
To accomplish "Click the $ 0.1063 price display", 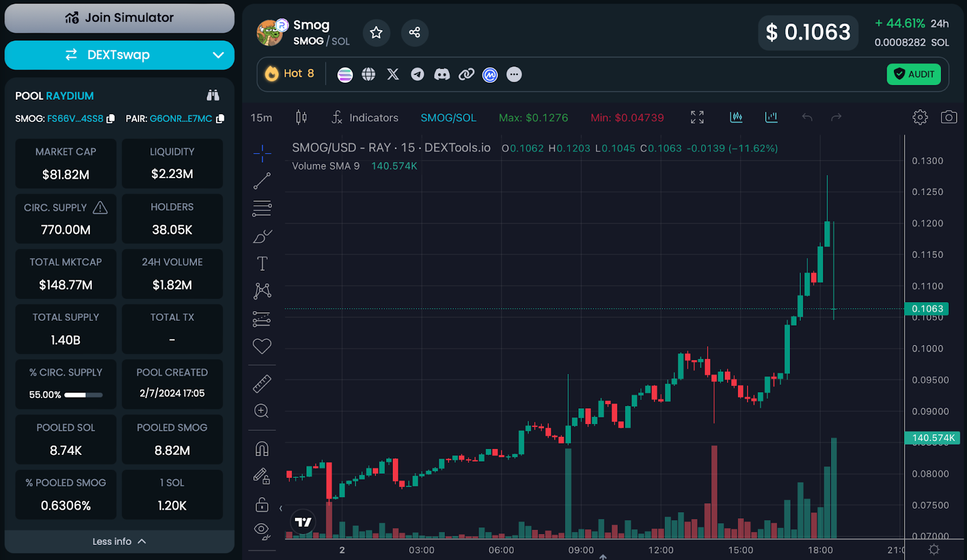I will (808, 33).
